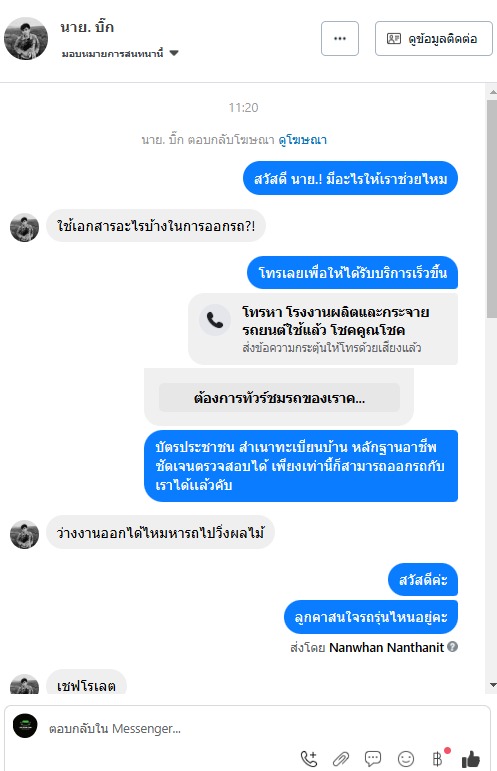This screenshot has width=497, height=771.
Task: Click the ดูข้อมูลติดต่อ contact info button
Action: [x=434, y=38]
